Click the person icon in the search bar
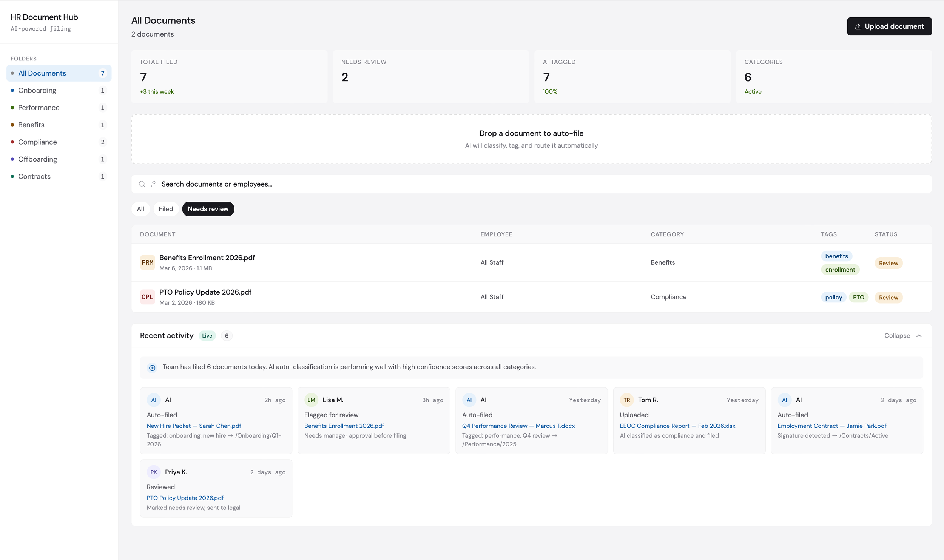 154,184
